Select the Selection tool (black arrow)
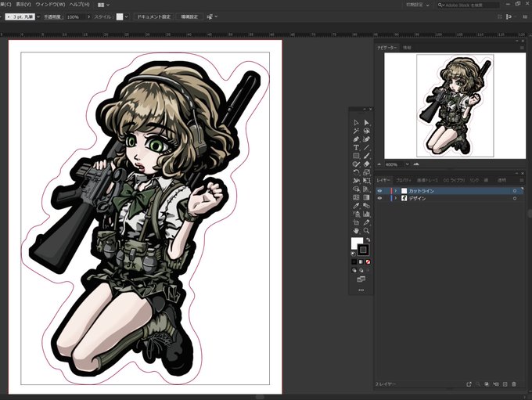This screenshot has height=400, width=532. pyautogui.click(x=356, y=123)
